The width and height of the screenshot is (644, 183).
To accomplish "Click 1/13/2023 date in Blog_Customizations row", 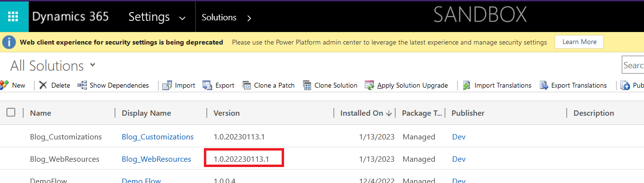I will pos(377,137).
